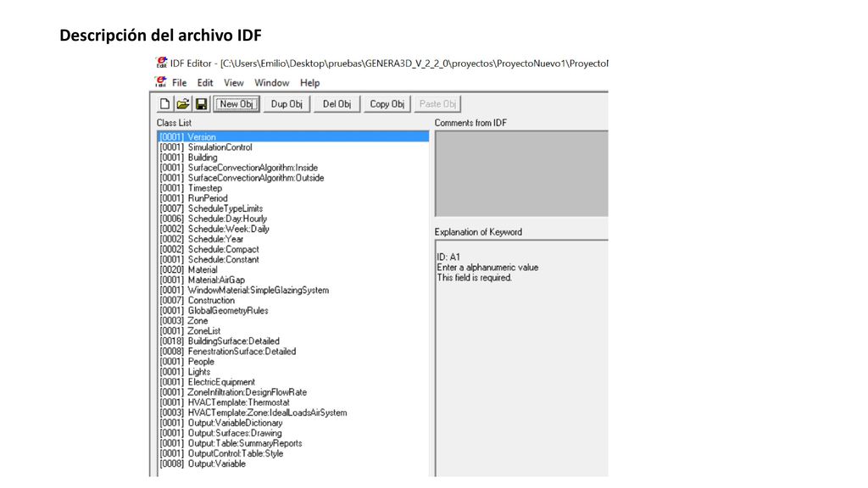Select the Version class row

point(293,136)
